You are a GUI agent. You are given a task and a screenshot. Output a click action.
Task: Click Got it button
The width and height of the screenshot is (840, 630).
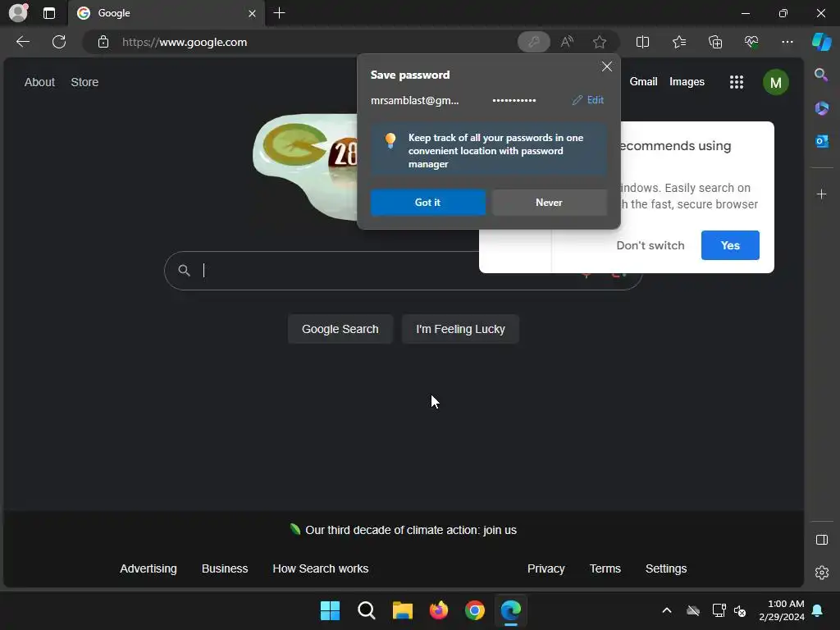(427, 203)
